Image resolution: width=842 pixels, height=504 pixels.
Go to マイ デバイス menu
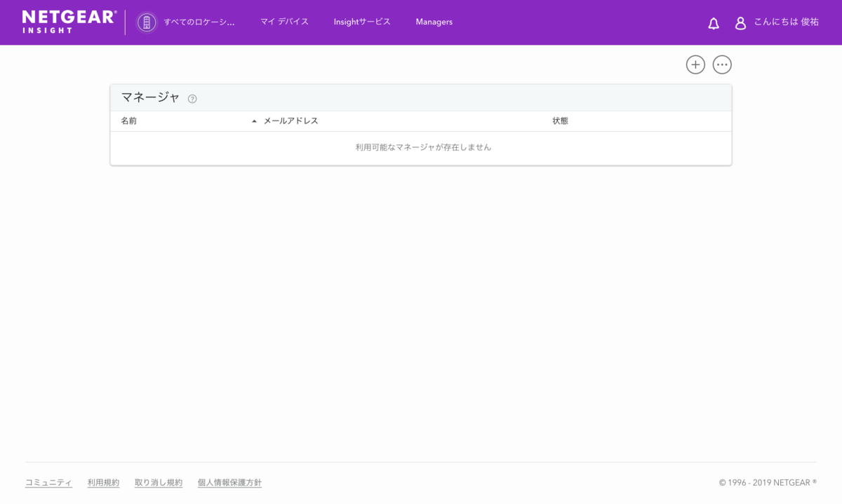(284, 22)
